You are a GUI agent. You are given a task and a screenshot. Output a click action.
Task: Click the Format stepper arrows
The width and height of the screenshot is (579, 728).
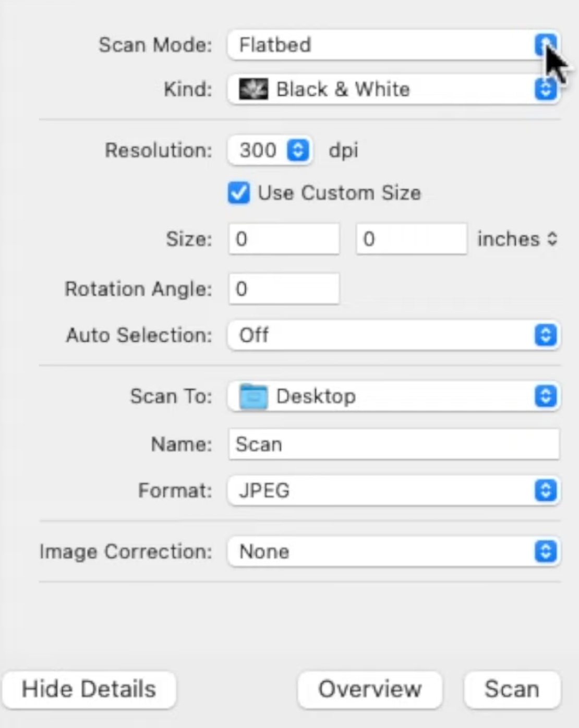pos(545,490)
